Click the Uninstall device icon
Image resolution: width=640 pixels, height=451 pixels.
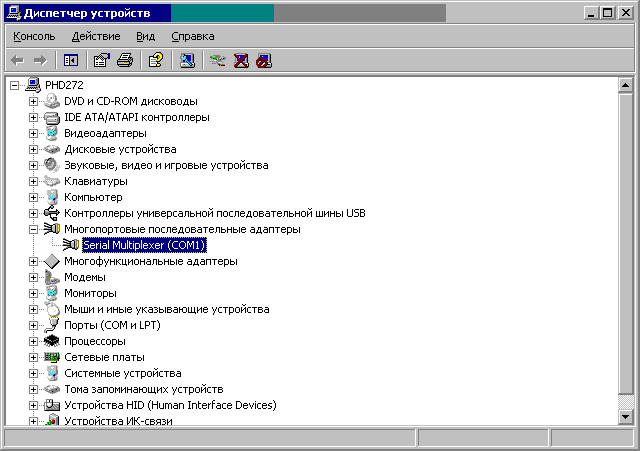pos(241,61)
